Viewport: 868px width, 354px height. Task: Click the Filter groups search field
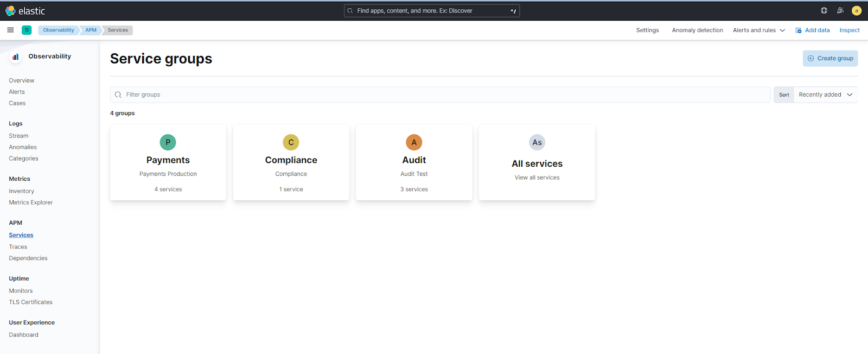(439, 94)
